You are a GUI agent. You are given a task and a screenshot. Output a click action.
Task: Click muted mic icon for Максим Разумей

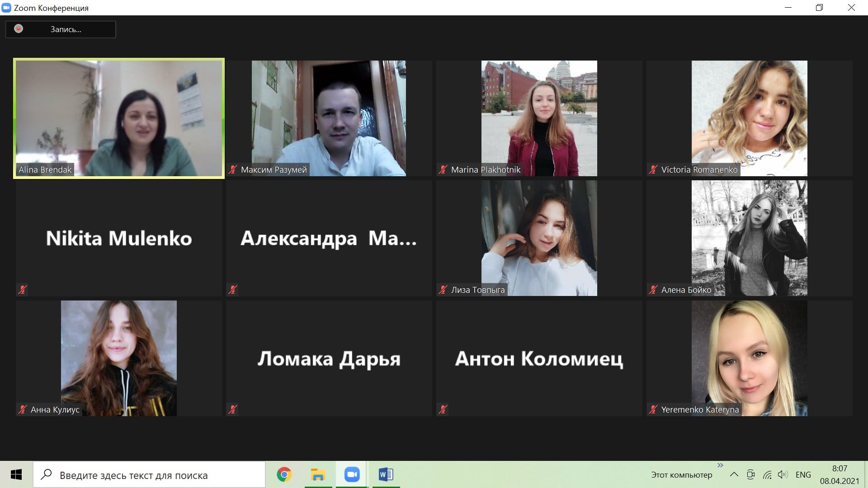point(233,170)
